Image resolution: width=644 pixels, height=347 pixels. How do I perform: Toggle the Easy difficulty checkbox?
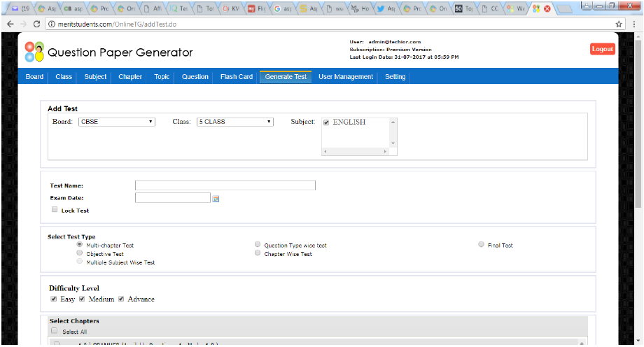tap(53, 299)
